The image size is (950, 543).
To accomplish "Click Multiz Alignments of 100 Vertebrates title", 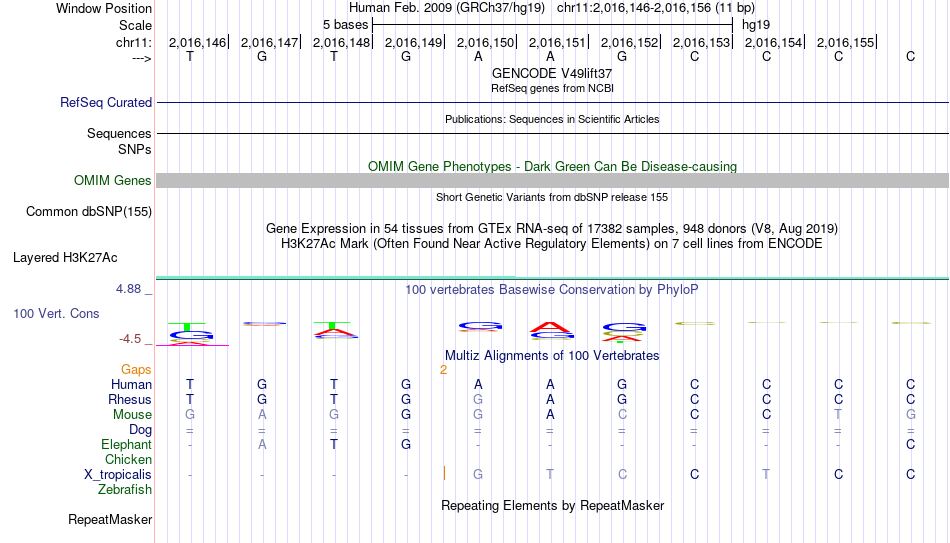I will tap(552, 356).
